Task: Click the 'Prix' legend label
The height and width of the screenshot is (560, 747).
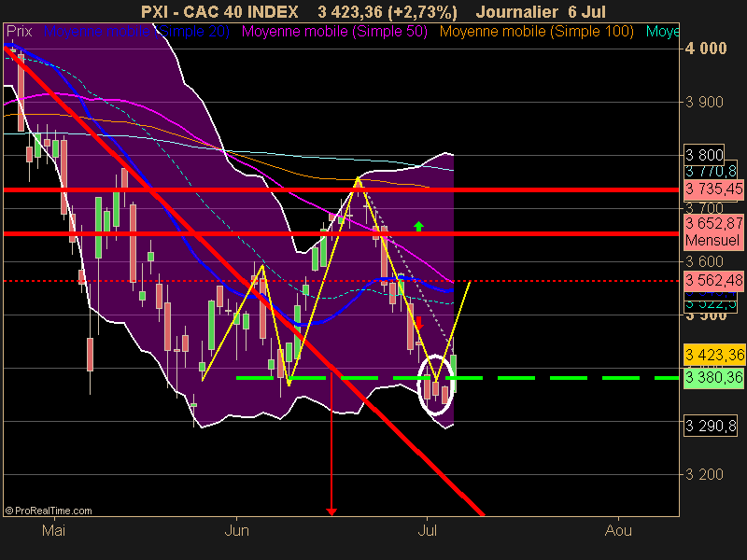Action: tap(19, 32)
